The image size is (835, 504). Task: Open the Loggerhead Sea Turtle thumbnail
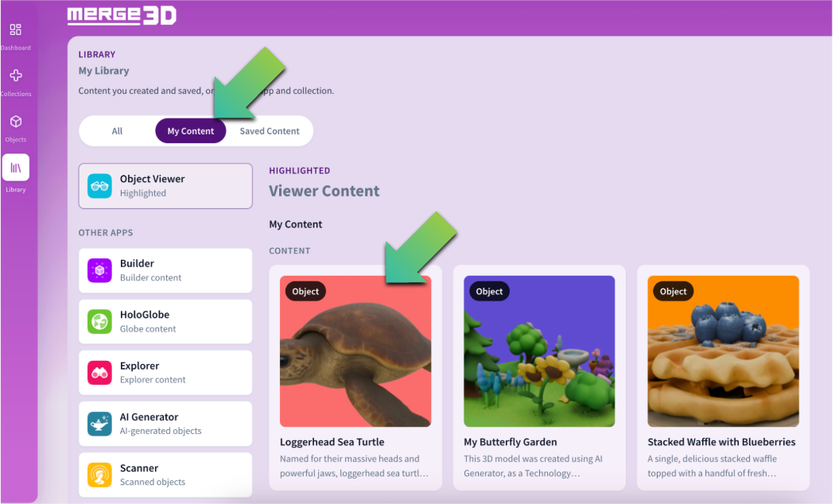(355, 351)
